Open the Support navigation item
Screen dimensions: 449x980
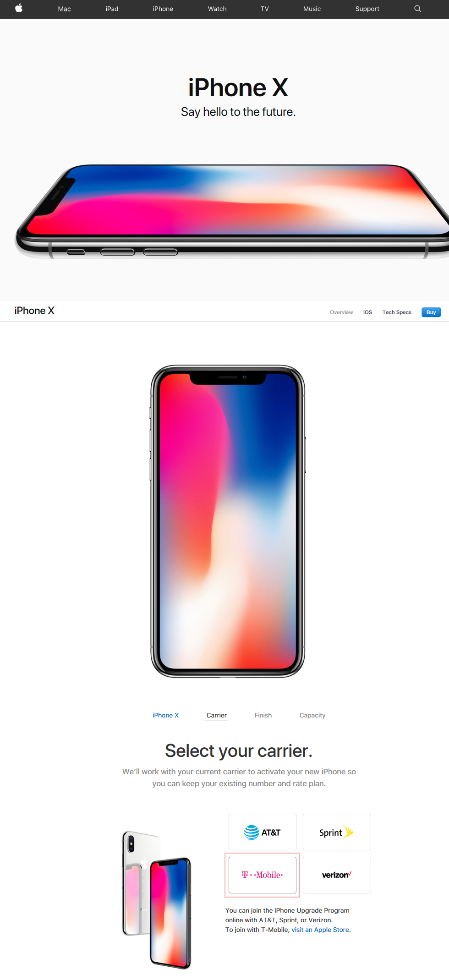(367, 9)
